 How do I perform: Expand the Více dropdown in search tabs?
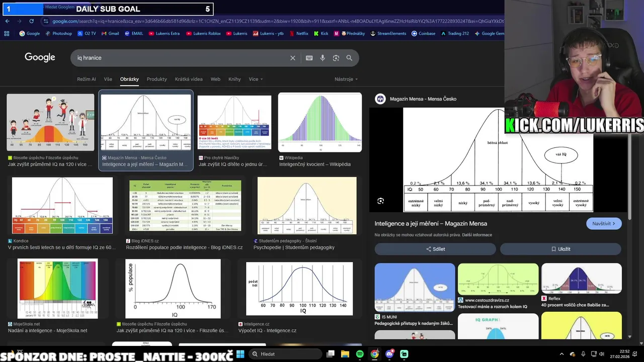pos(256,79)
